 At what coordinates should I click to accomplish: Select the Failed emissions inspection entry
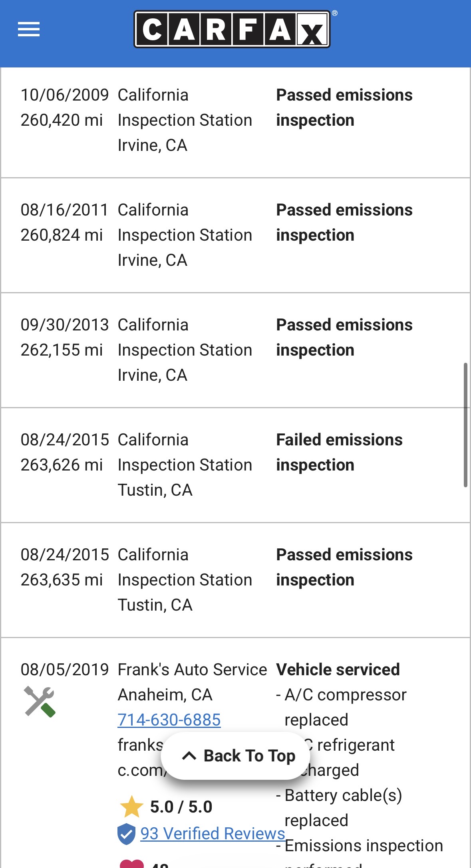[x=339, y=452]
